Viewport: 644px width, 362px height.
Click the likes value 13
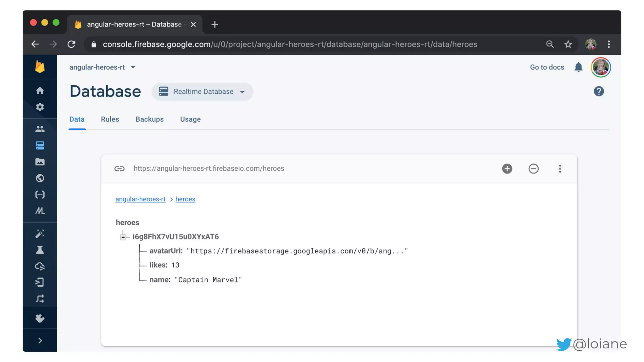pos(175,265)
